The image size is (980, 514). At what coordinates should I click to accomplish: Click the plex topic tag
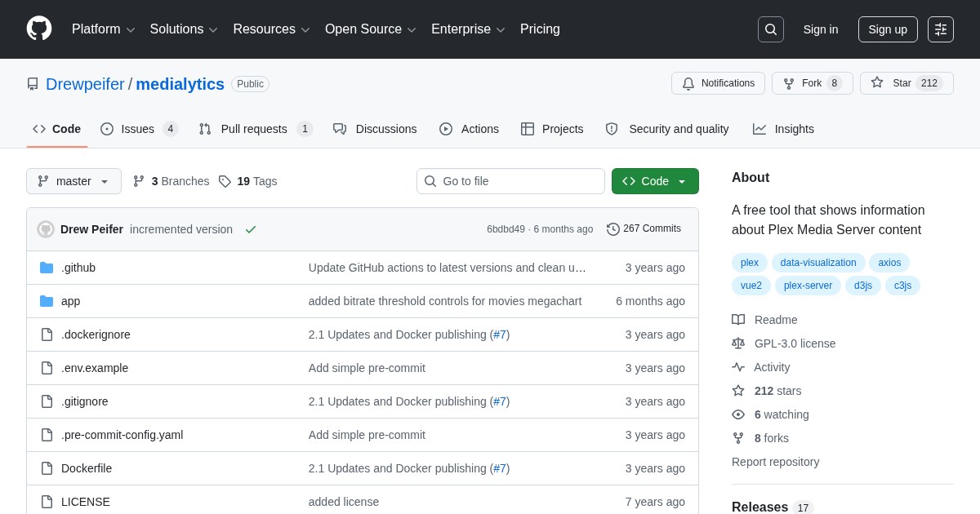coord(750,263)
